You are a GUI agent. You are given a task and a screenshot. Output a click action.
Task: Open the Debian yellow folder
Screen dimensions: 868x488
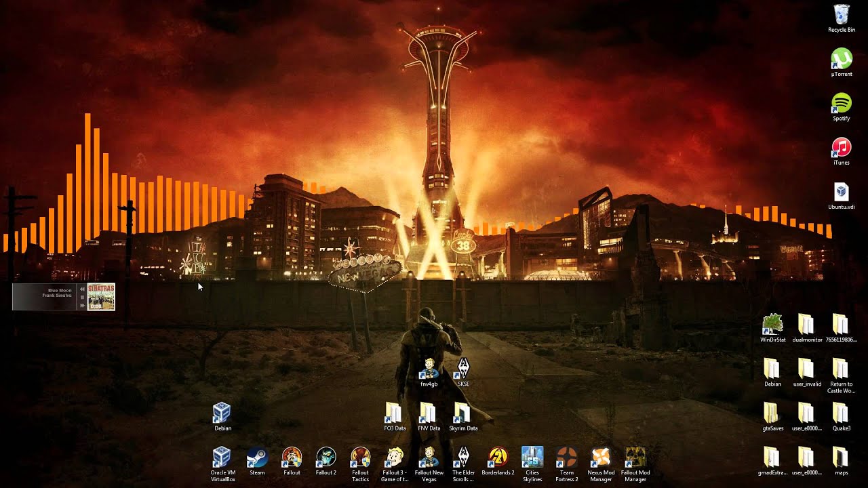point(772,372)
